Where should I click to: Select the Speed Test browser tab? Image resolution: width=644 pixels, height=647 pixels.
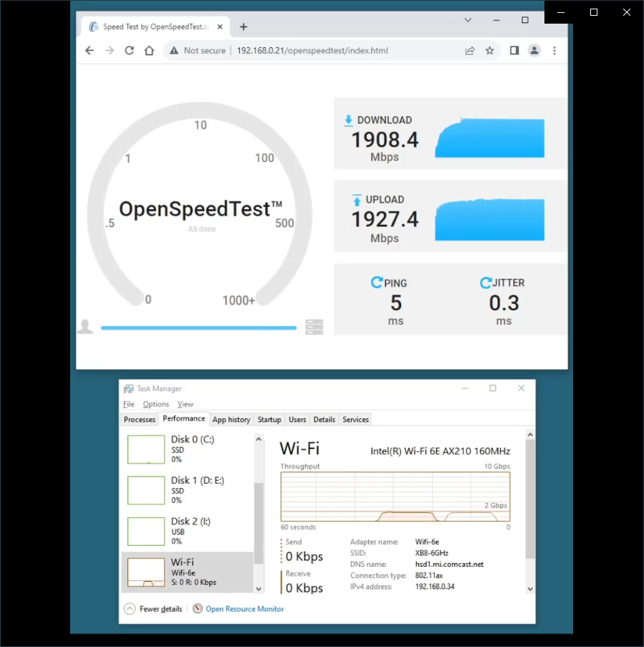tap(155, 27)
